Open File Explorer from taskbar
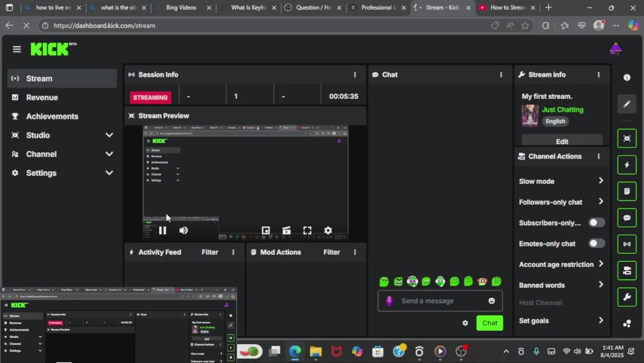This screenshot has width=644, height=363. [315, 351]
